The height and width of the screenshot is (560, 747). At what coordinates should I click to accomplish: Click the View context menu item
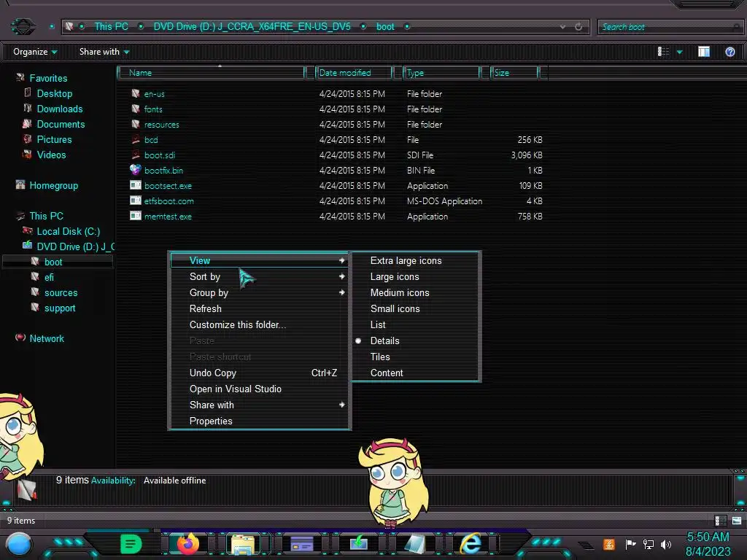(x=260, y=260)
